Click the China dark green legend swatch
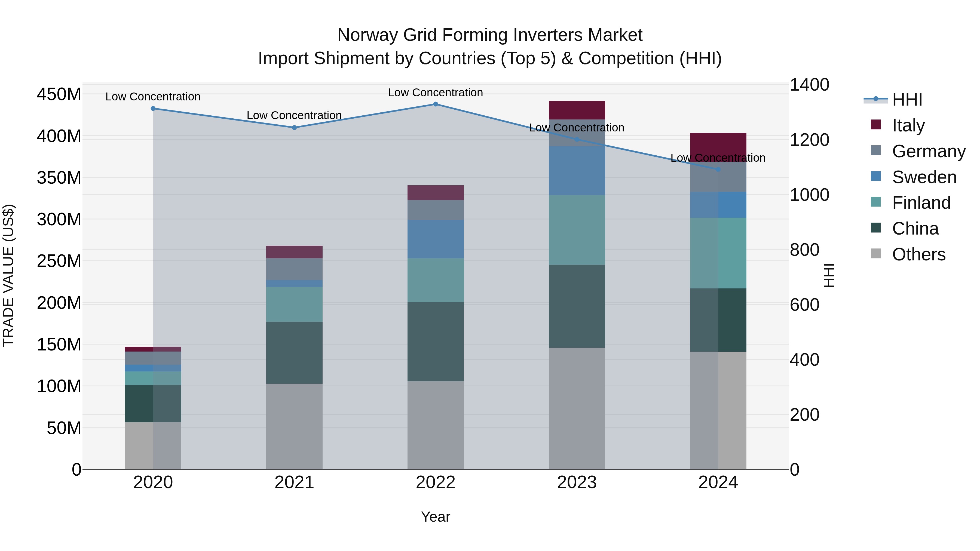This screenshot has width=980, height=551. [x=876, y=227]
